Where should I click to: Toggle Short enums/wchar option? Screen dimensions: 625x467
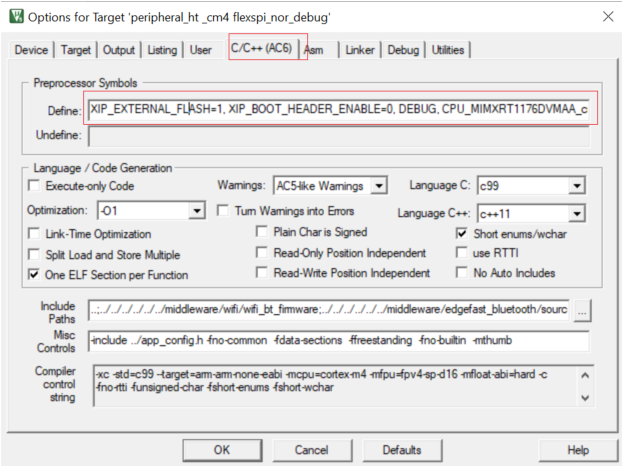[462, 232]
